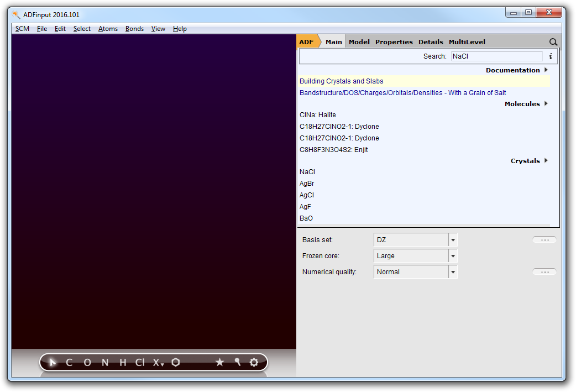Switch to the Model tab

point(359,42)
